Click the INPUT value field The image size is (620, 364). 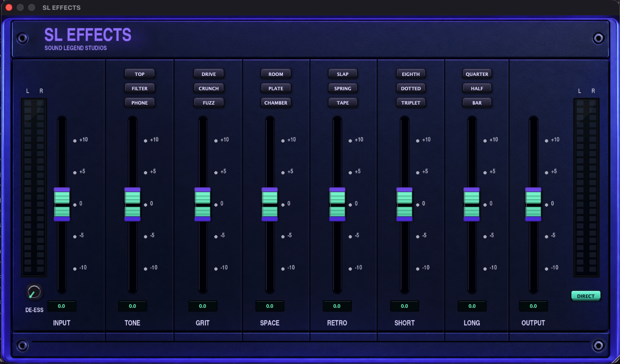click(62, 306)
